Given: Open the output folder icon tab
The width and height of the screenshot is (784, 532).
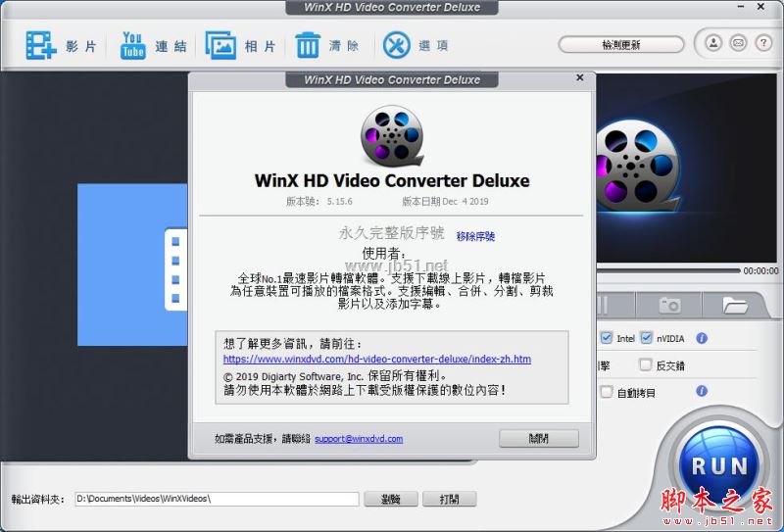Looking at the screenshot, I should tap(734, 305).
